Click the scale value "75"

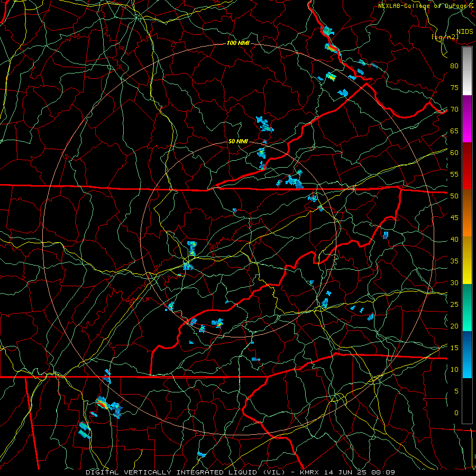coord(454,88)
